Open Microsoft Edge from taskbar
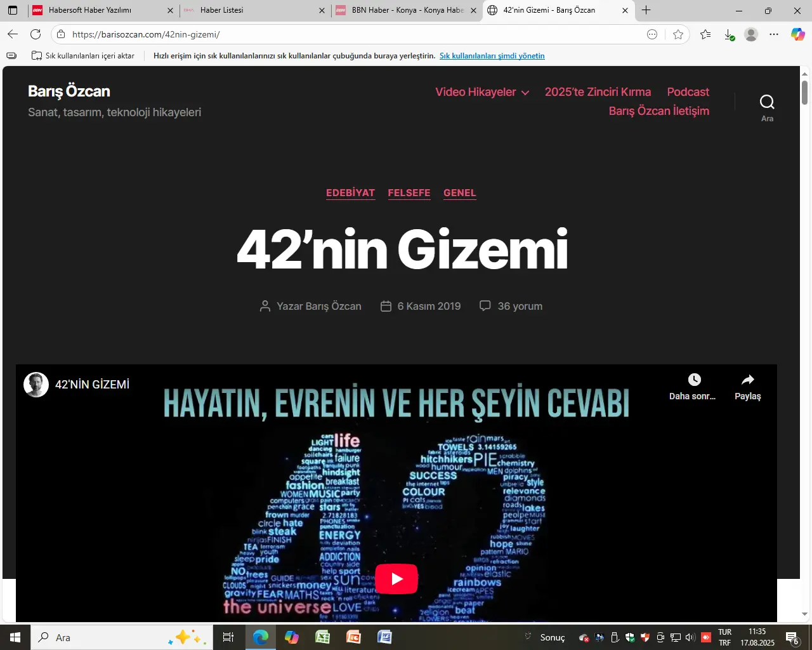This screenshot has width=812, height=650. (261, 637)
